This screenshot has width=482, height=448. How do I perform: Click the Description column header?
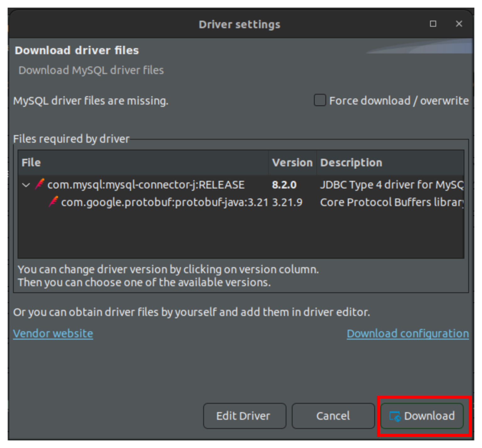[351, 162]
